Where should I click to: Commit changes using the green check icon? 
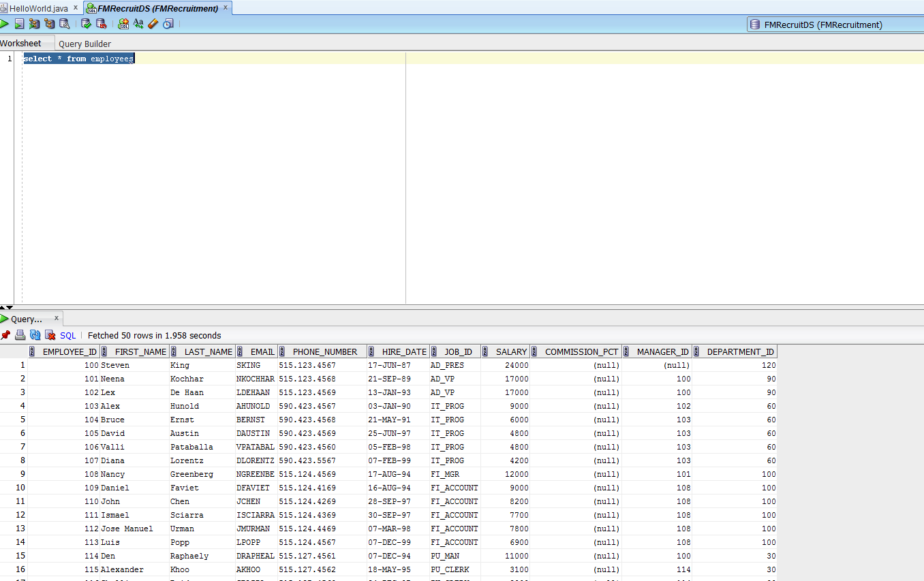[x=86, y=23]
